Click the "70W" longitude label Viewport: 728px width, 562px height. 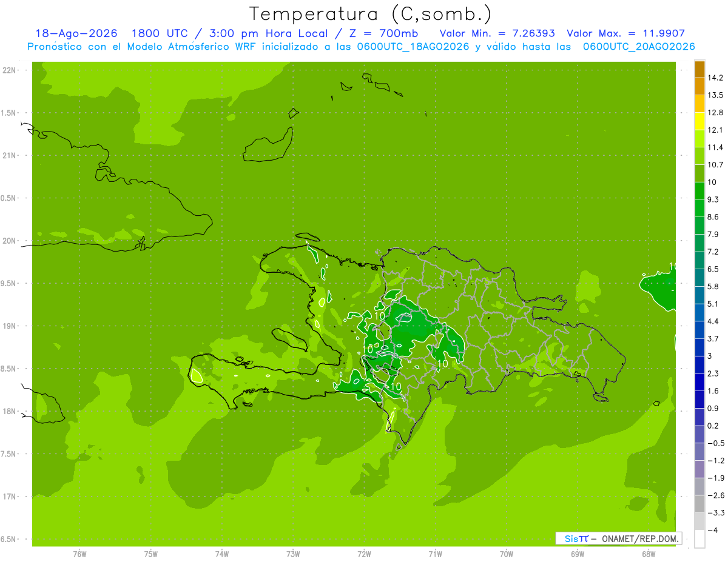click(x=507, y=554)
